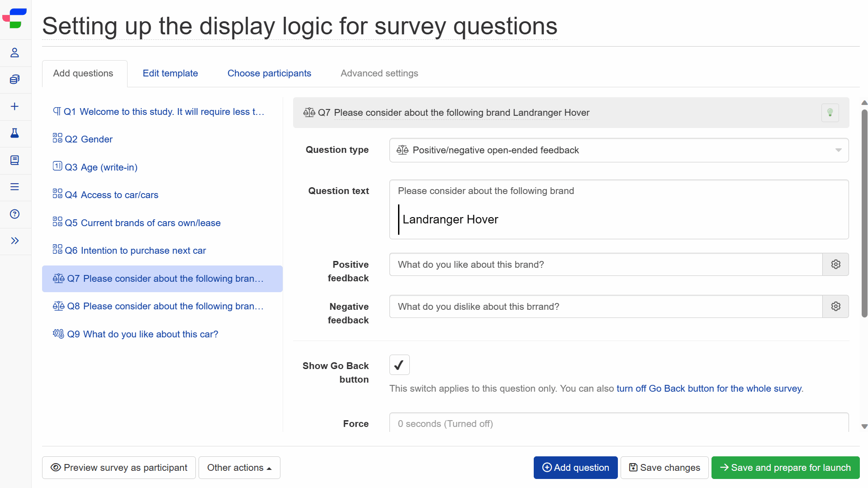Open the Force seconds dropdown field

pyautogui.click(x=619, y=423)
